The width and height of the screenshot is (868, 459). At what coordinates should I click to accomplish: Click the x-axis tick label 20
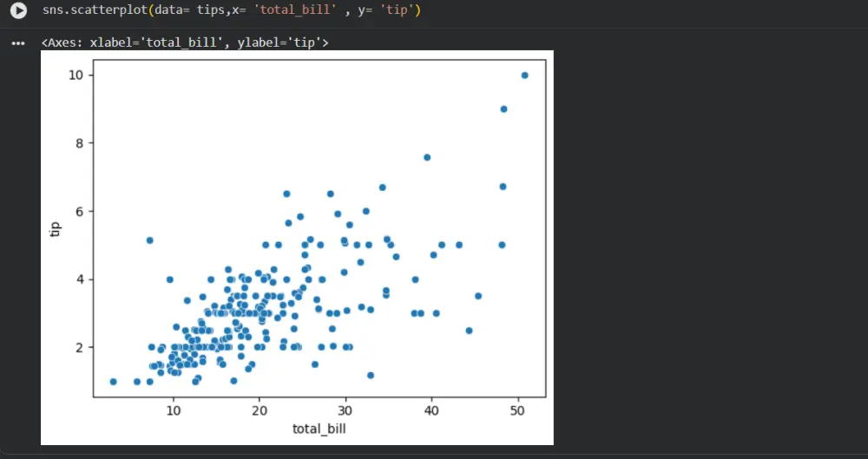coord(260,410)
